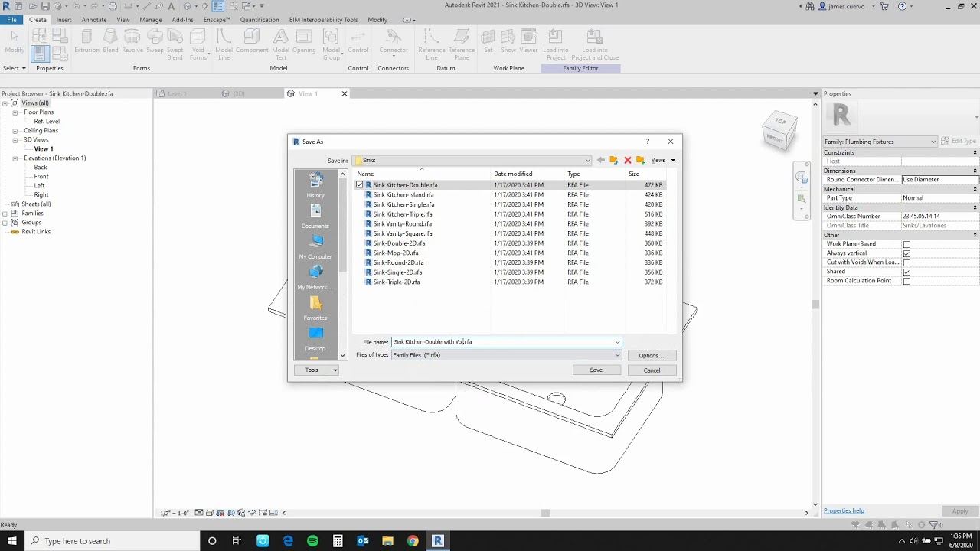Click the ViewCube in 3D view
Image resolution: width=980 pixels, height=551 pixels.
(x=780, y=131)
